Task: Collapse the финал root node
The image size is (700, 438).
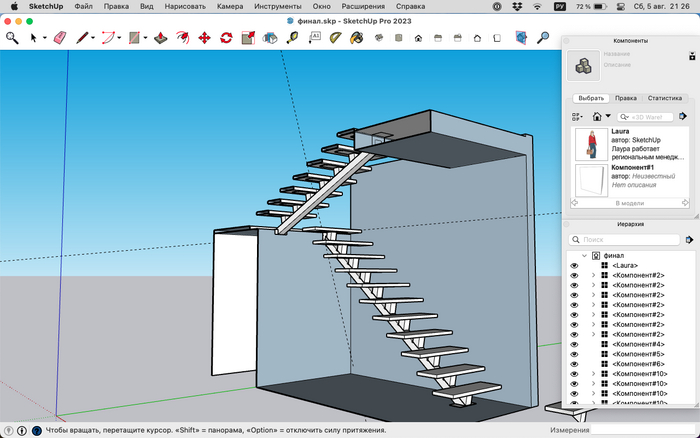Action: pyautogui.click(x=584, y=255)
